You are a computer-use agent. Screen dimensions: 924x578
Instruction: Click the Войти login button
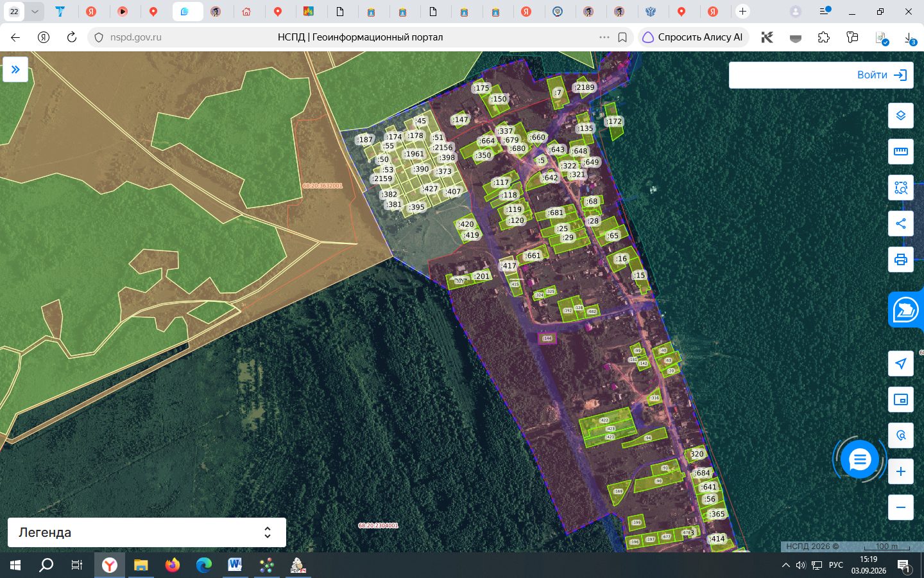click(x=882, y=75)
